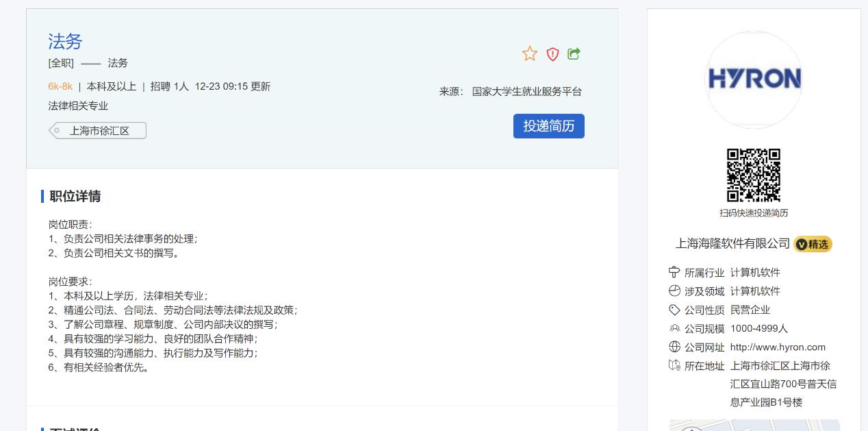The width and height of the screenshot is (868, 431).
Task: Click the star icon to favorite this job
Action: [529, 53]
